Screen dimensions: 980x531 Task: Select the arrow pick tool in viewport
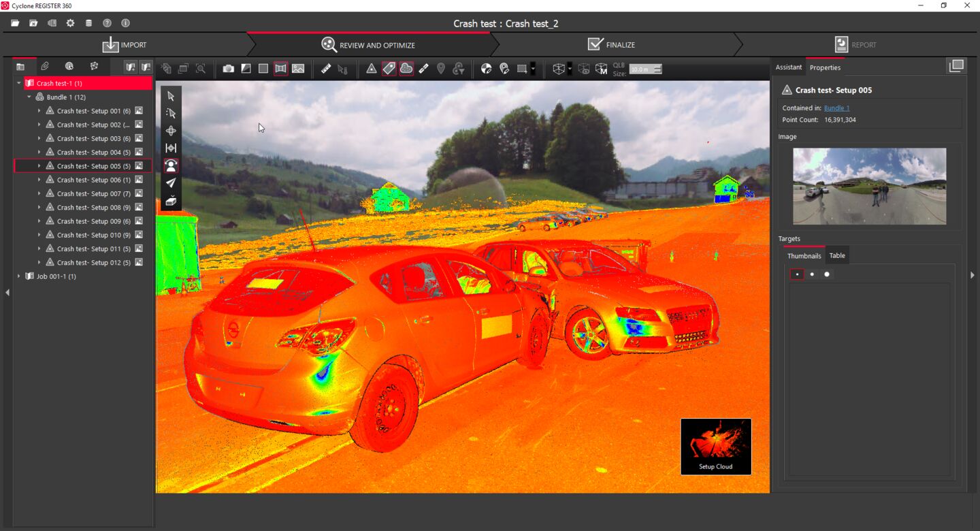coord(171,96)
